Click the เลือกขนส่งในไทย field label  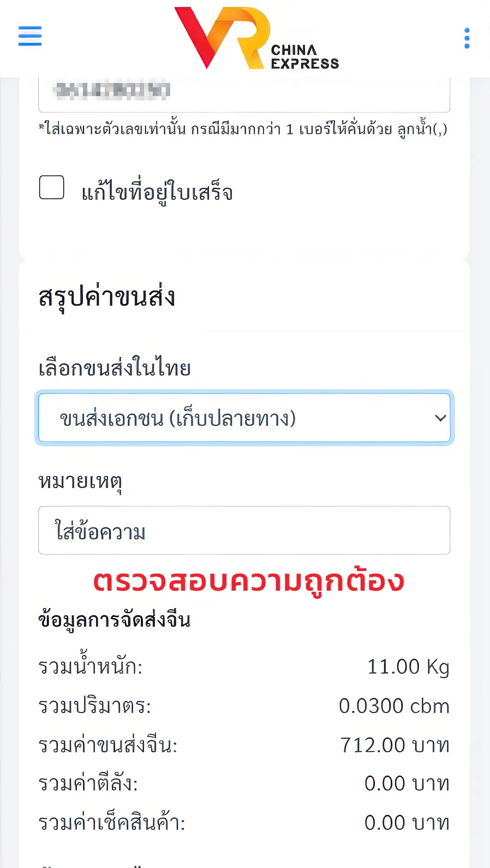115,368
